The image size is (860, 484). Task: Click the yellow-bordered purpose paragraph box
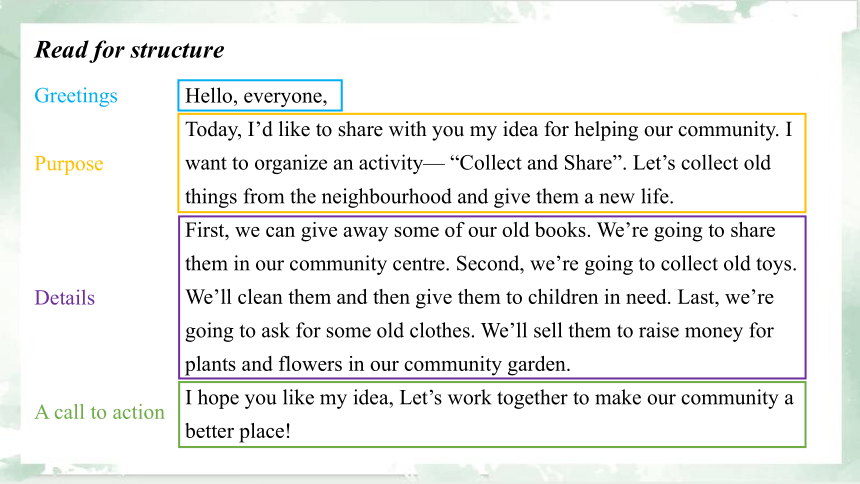(x=492, y=163)
